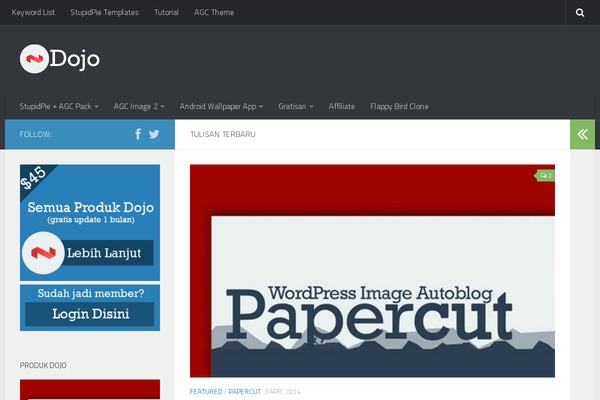The height and width of the screenshot is (400, 600).
Task: Click the Dojo site logo
Action: click(x=60, y=59)
